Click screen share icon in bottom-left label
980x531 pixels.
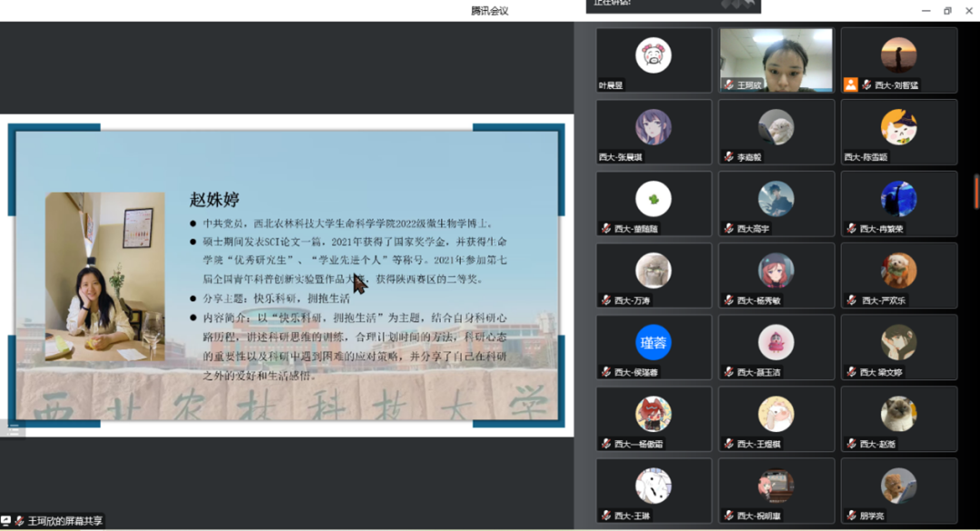click(x=6, y=521)
